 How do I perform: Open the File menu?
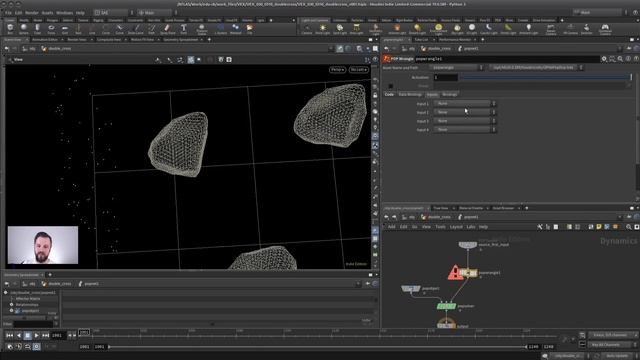tap(8, 13)
